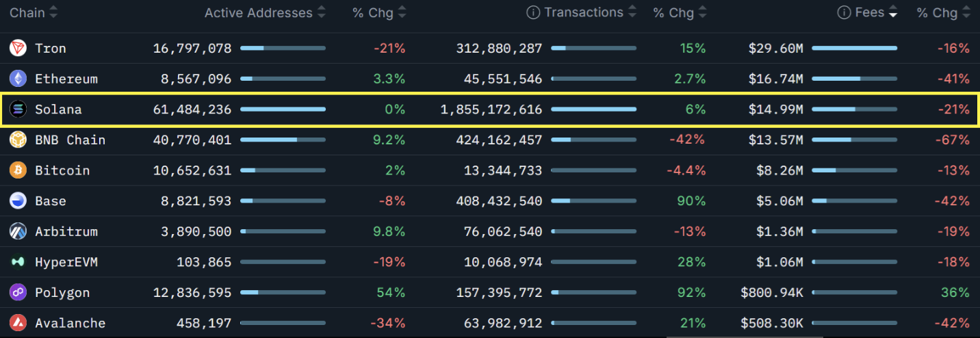Click the Transactions column header label
Image resolution: width=980 pixels, height=338 pixels.
584,13
